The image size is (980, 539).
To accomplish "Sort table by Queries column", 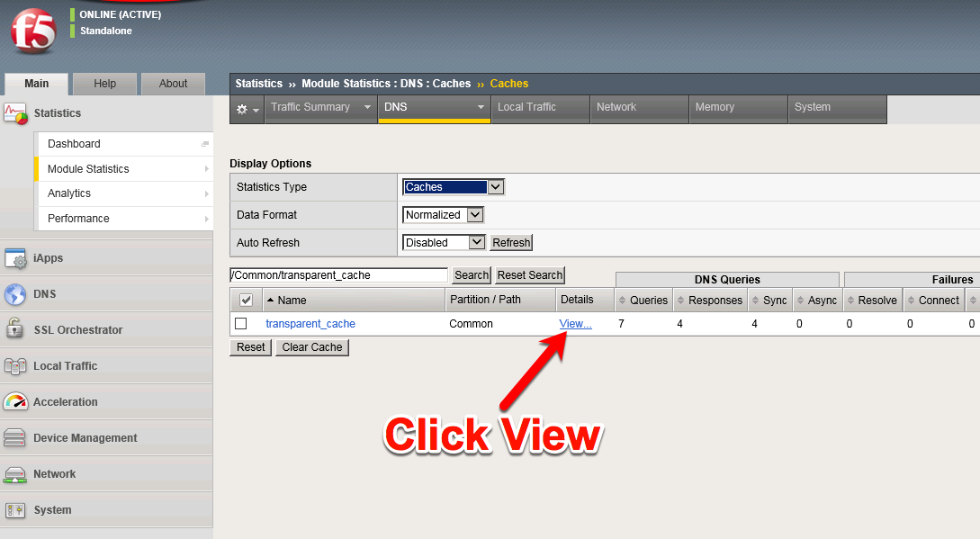I will (643, 301).
